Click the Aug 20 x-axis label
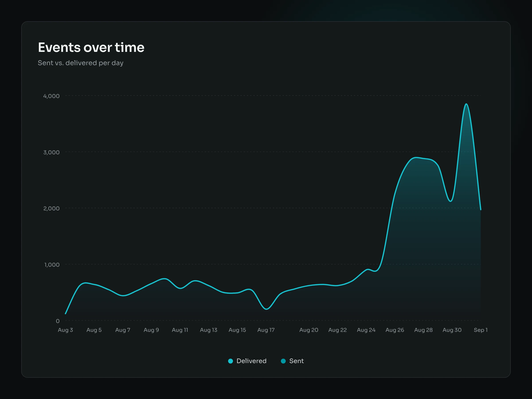Image resolution: width=532 pixels, height=399 pixels. (309, 330)
